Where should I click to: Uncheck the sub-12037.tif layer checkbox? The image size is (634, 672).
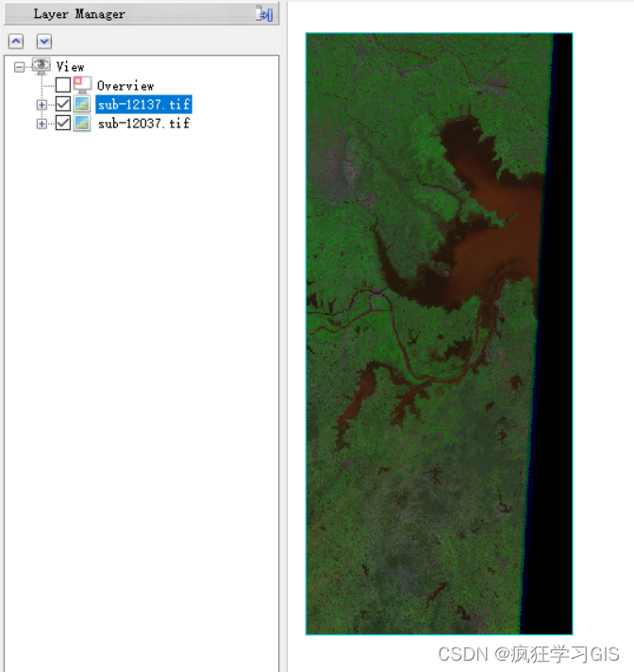click(63, 124)
